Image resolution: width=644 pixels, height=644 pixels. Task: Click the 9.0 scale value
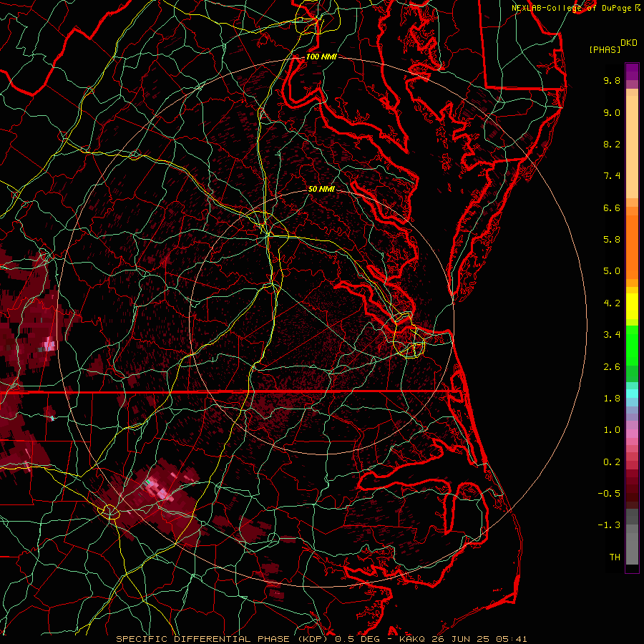pyautogui.click(x=612, y=112)
